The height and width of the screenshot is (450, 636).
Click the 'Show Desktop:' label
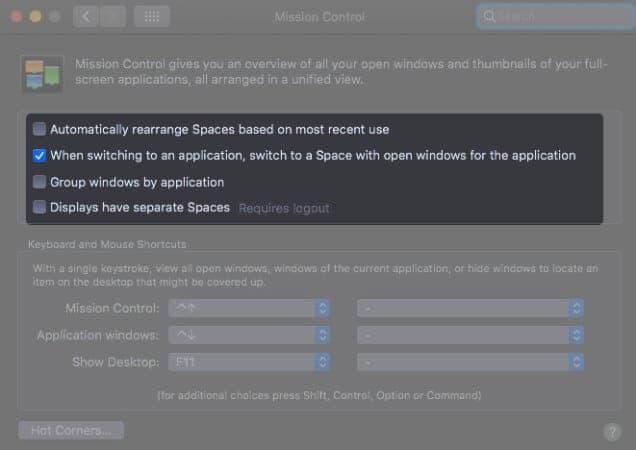coord(116,362)
